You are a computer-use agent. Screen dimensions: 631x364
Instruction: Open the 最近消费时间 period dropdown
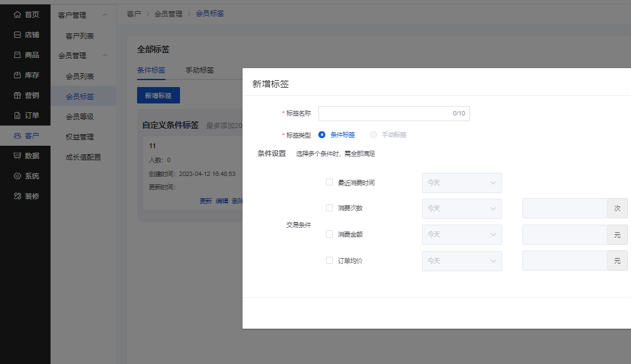tap(462, 183)
